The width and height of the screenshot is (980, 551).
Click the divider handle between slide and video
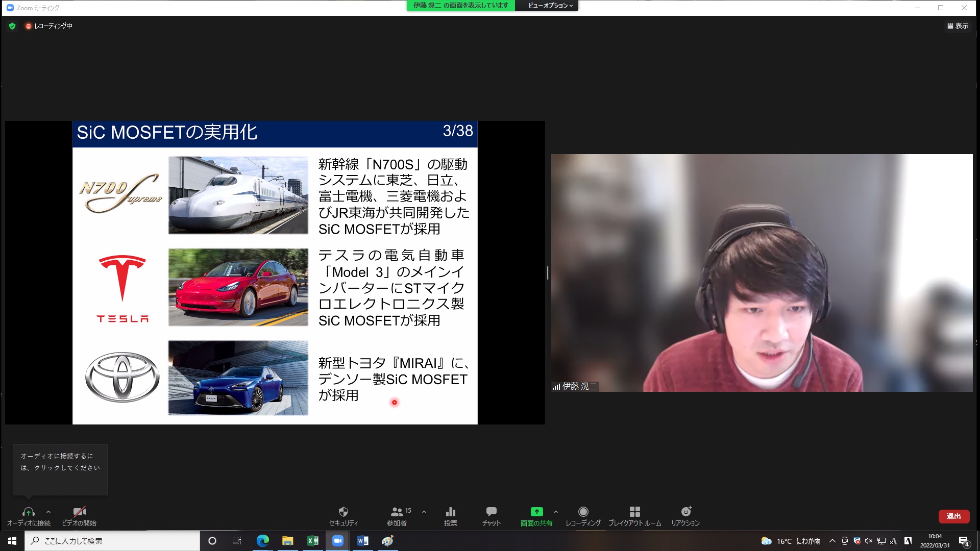[548, 273]
